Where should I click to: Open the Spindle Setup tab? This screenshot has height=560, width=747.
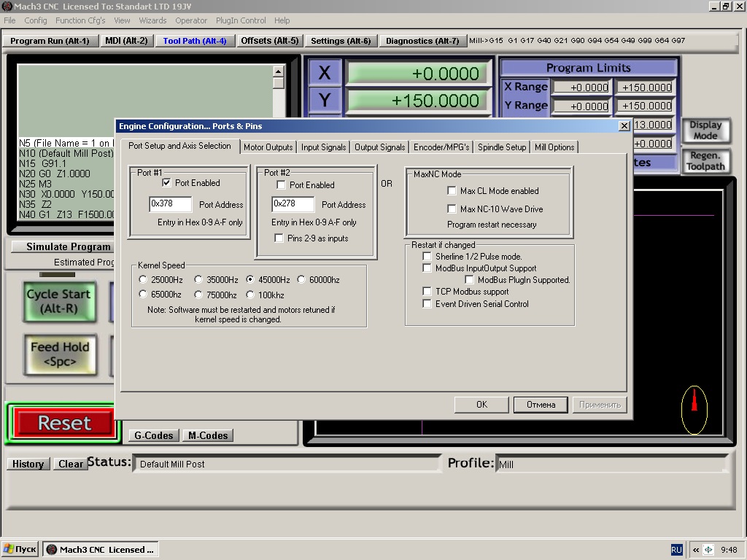[x=502, y=147]
